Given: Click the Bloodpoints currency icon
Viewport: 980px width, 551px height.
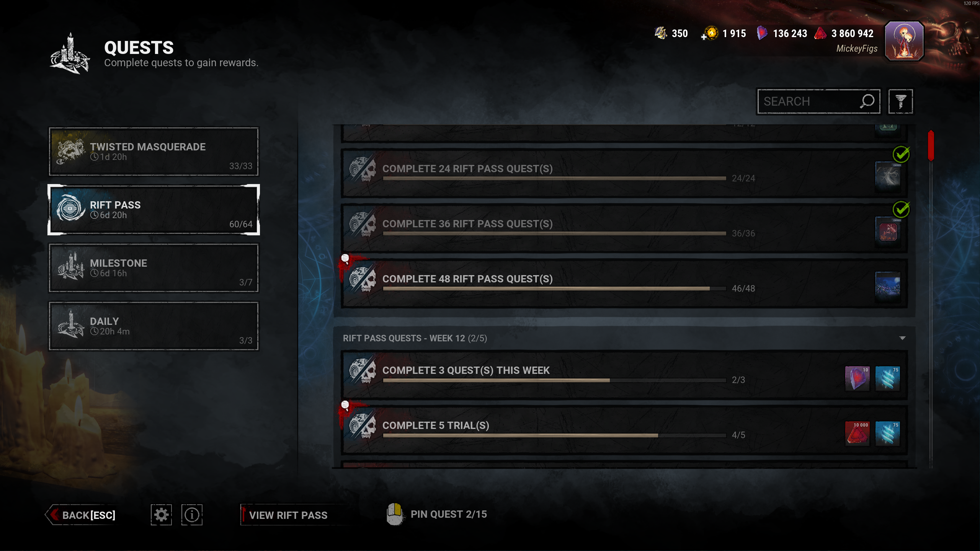Looking at the screenshot, I should click(820, 33).
